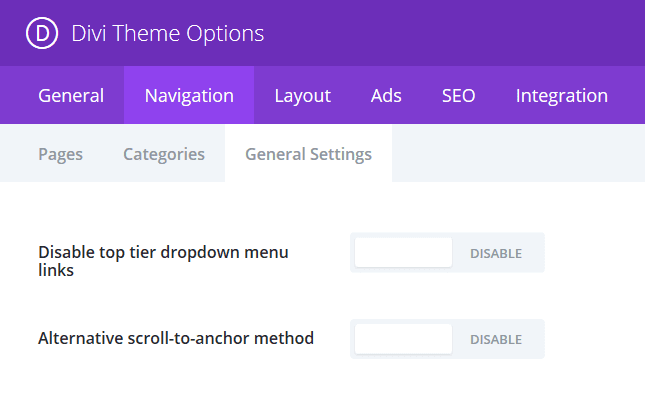Click the 'Alternative scroll-to-anchor method' label
Viewport: 645px width, 397px height.
[x=176, y=338]
